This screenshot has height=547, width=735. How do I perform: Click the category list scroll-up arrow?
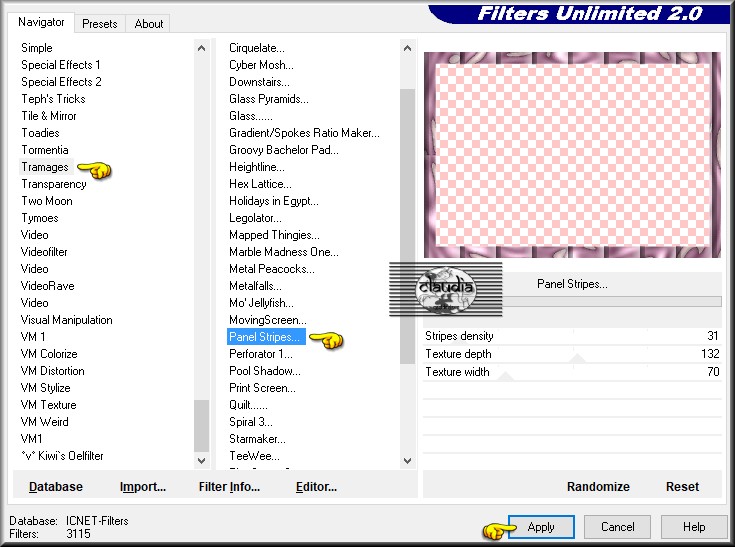(202, 48)
